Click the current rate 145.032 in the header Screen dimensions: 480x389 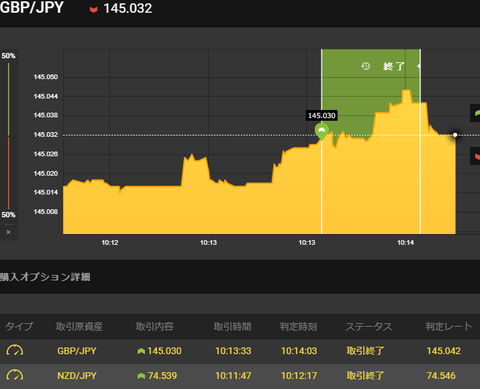click(128, 8)
